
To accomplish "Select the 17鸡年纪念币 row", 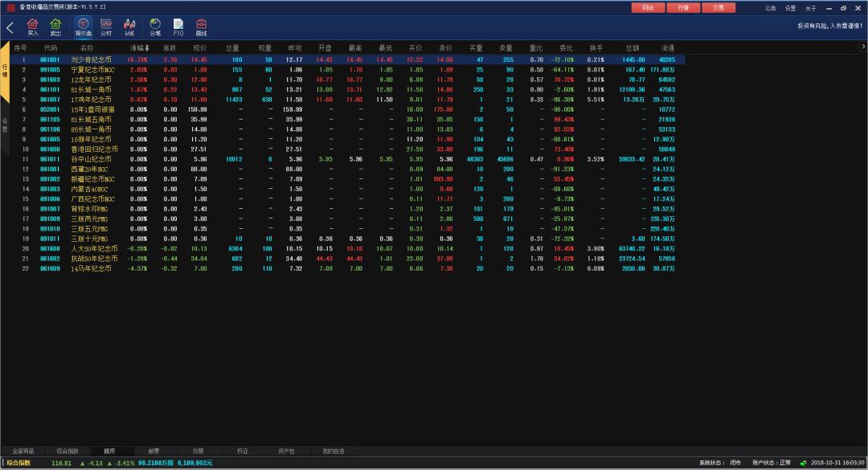I will [348, 100].
